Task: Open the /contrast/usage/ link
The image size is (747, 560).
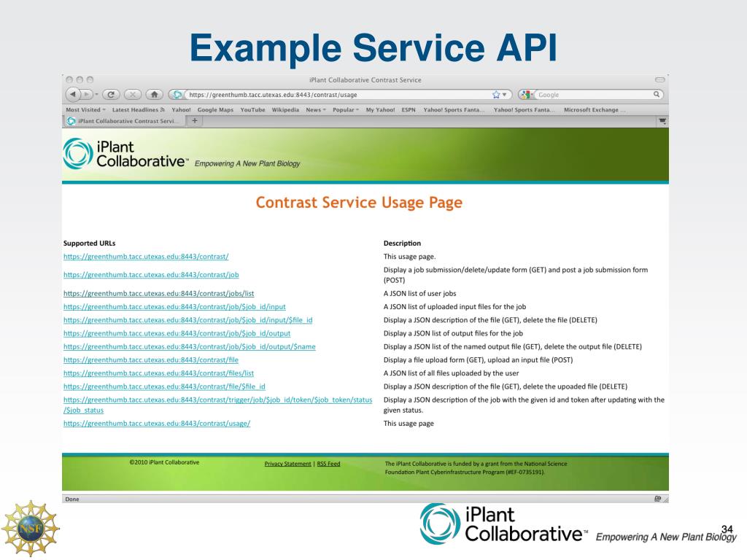Action: tap(157, 424)
